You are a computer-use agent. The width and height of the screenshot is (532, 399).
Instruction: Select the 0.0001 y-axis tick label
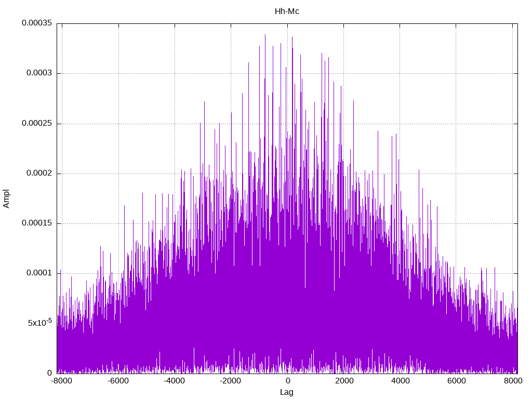[x=39, y=273]
